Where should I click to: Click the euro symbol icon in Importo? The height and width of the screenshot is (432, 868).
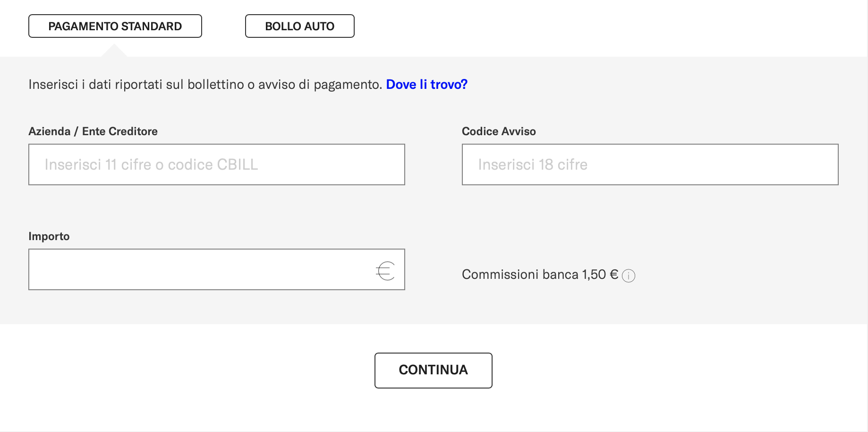click(x=385, y=271)
